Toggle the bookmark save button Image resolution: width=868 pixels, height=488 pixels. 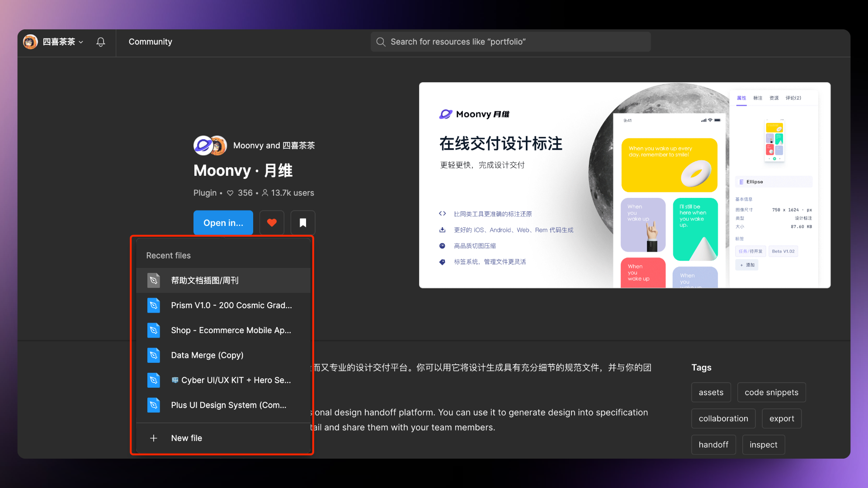[302, 222]
